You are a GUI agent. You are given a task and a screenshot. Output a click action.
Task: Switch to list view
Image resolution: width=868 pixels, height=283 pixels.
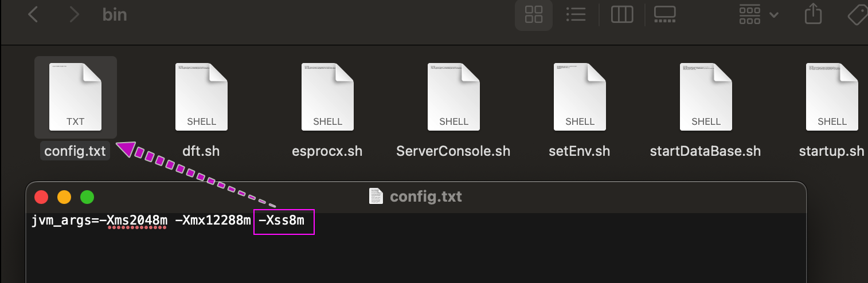pos(575,14)
